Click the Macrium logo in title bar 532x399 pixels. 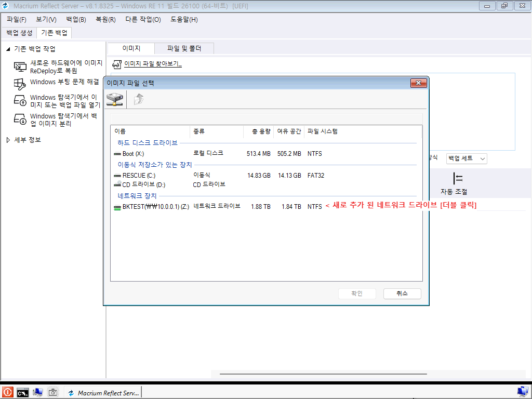[x=5, y=6]
